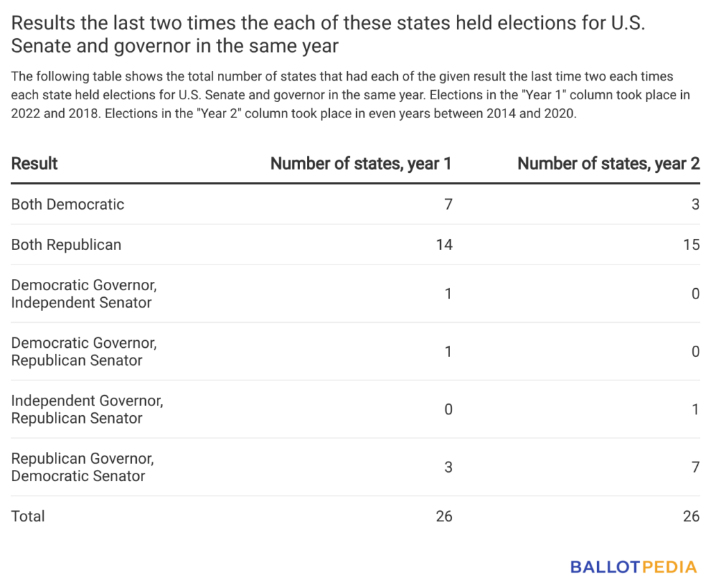Click year 2 Total value 26

690,516
